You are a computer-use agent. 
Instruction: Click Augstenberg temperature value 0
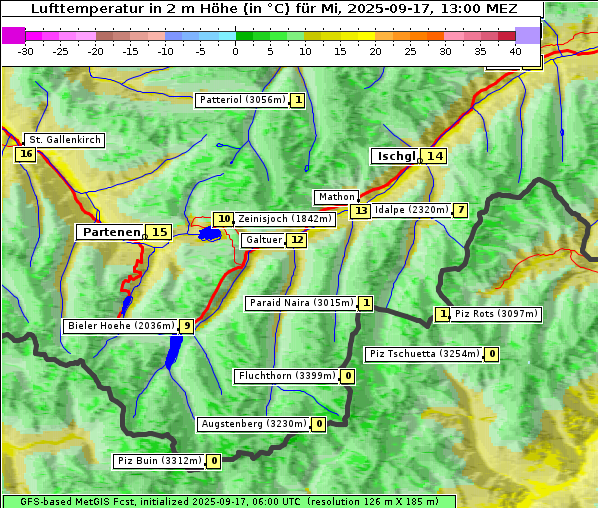click(x=319, y=424)
